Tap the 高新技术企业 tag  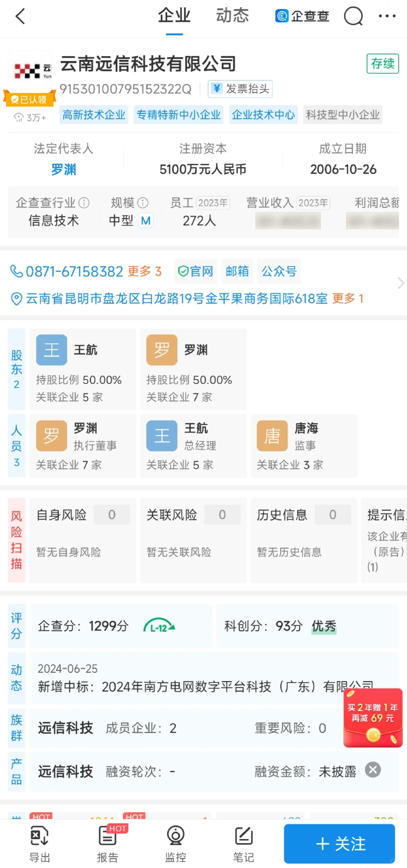(x=94, y=115)
